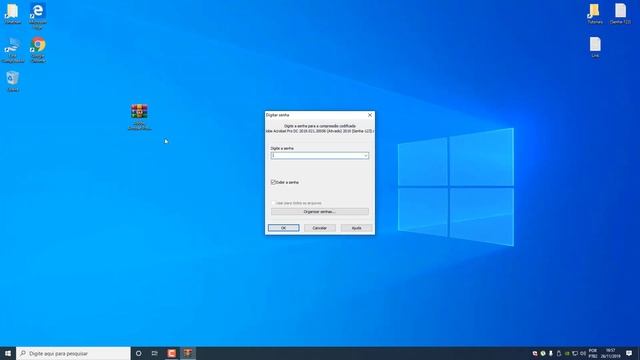Open the taskbar clock and date

pyautogui.click(x=610, y=353)
